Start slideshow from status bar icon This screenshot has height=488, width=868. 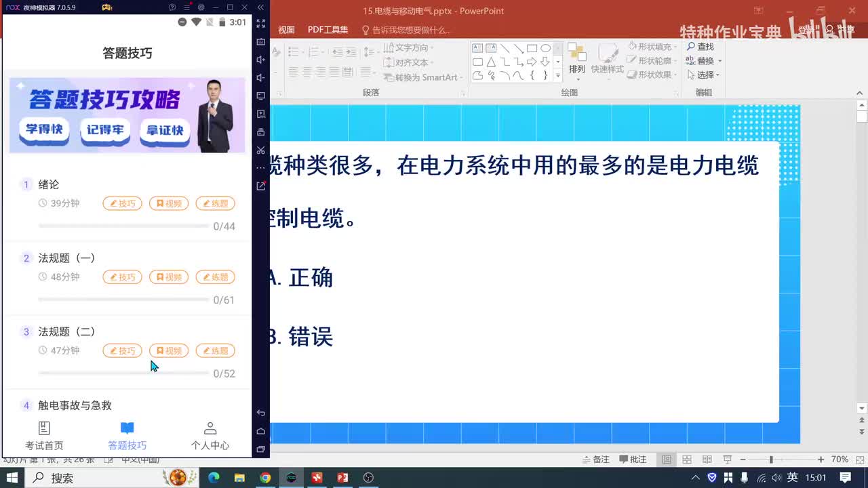(x=727, y=460)
